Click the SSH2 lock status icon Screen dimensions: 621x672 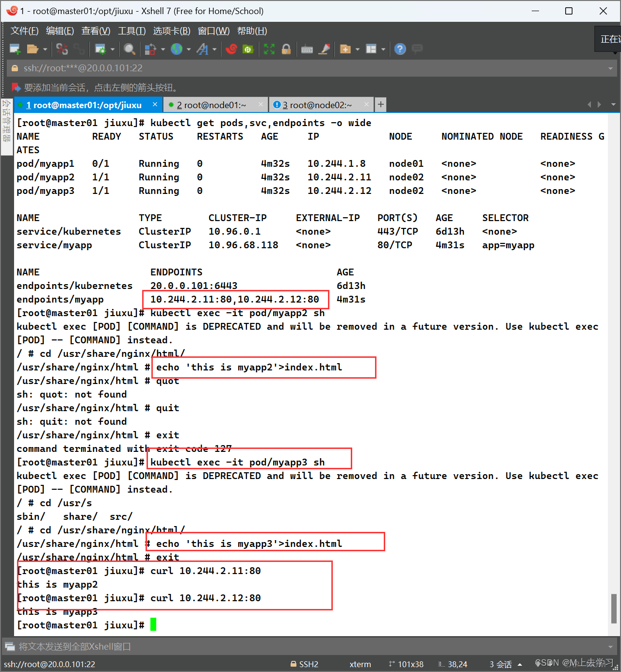293,664
